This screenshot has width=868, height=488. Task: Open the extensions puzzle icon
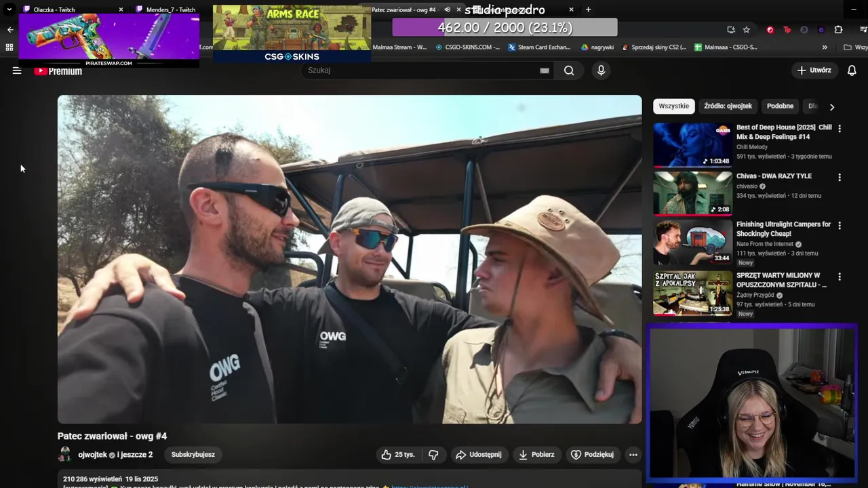pyautogui.click(x=838, y=30)
